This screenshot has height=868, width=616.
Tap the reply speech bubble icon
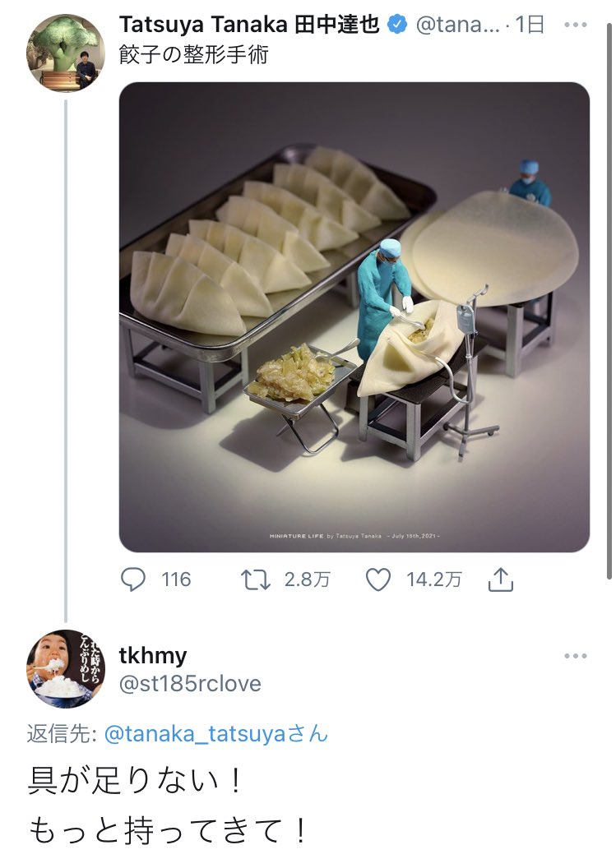coord(133,580)
